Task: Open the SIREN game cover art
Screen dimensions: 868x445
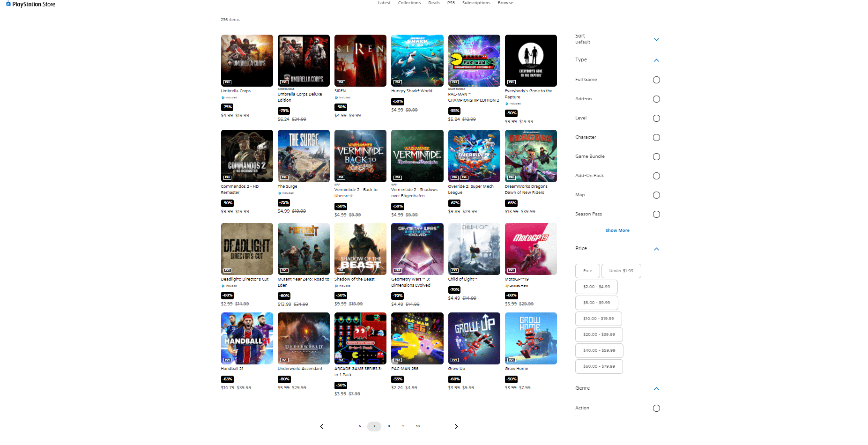Action: pyautogui.click(x=360, y=60)
